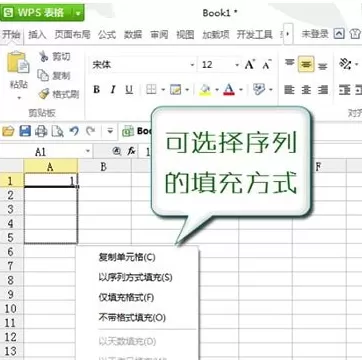Click the open folder icon
362x360 pixels.
(8, 131)
